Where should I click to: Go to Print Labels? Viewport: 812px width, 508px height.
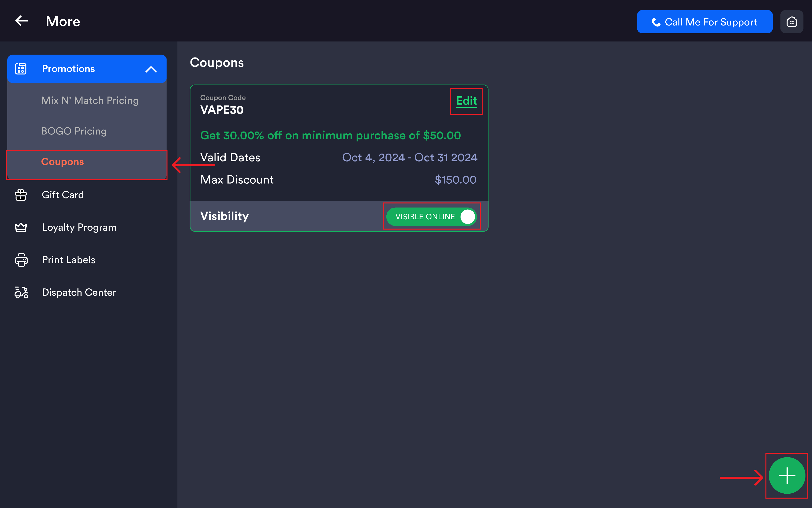pos(69,260)
